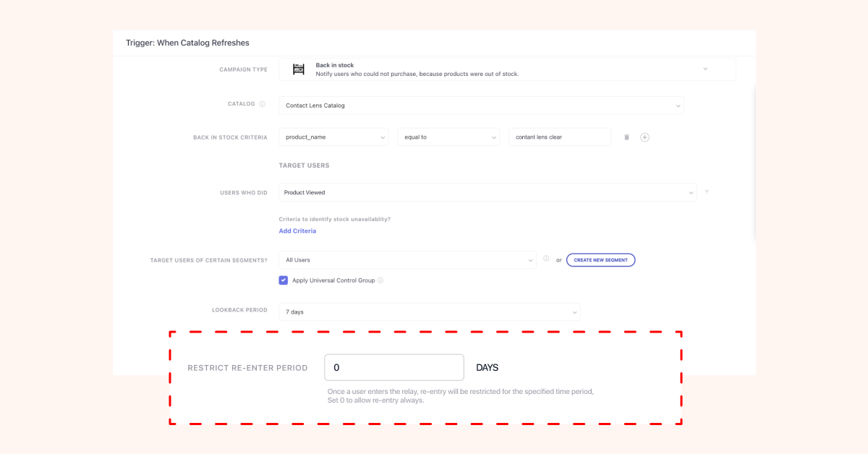This screenshot has width=868, height=454.
Task: Click the Back in stock campaign icon
Action: point(298,69)
